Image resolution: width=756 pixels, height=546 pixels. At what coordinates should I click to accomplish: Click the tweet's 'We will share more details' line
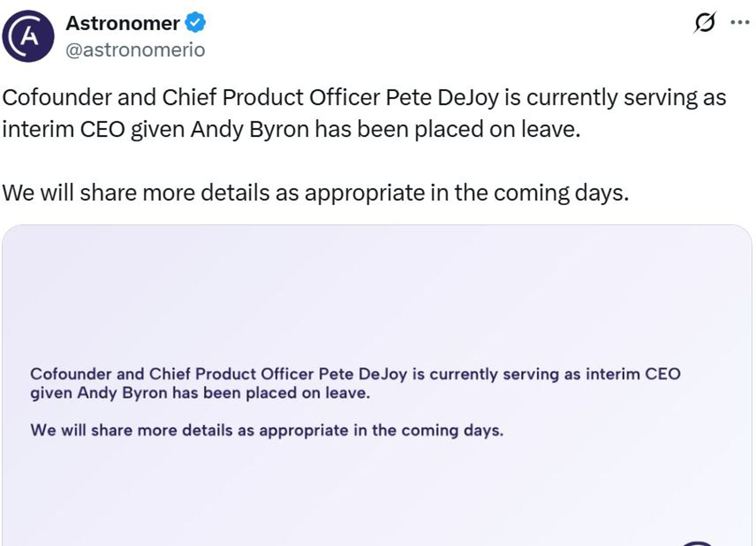pyautogui.click(x=315, y=193)
